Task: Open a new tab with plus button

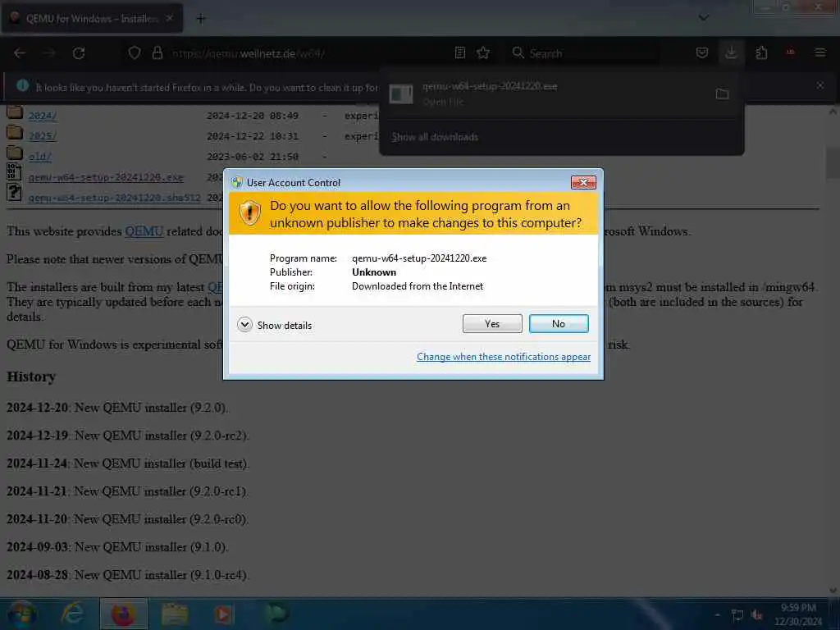Action: pyautogui.click(x=201, y=19)
